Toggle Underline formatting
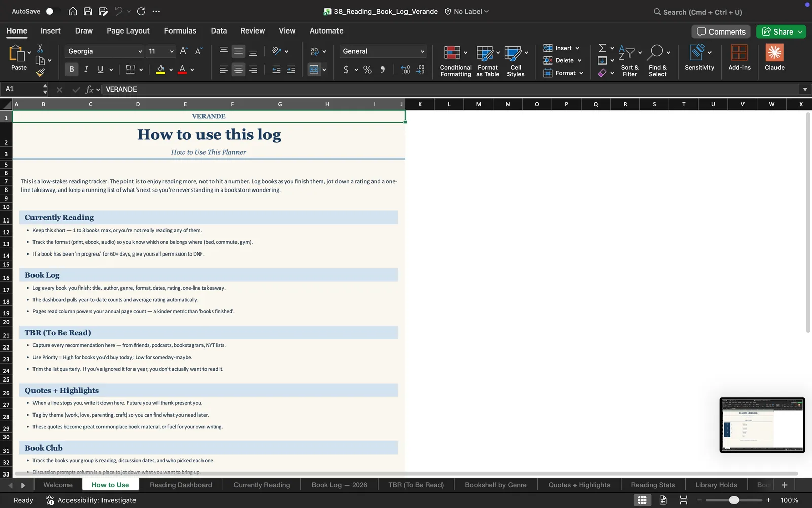 [100, 69]
